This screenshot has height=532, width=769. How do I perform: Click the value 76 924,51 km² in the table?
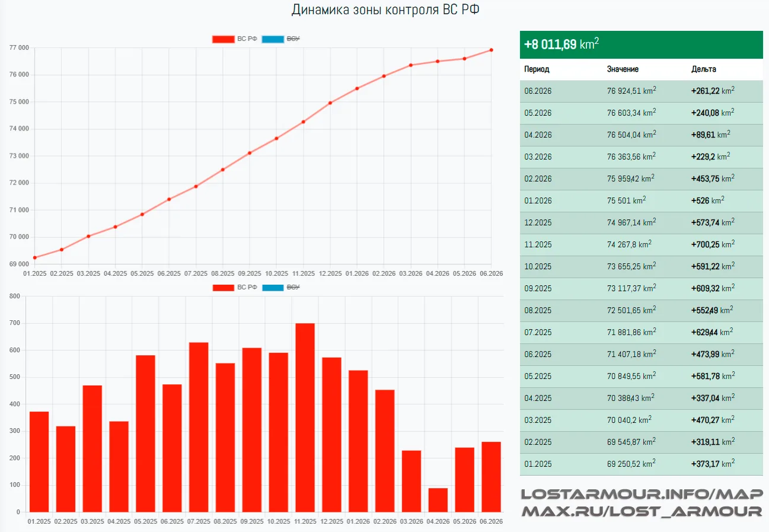pyautogui.click(x=631, y=91)
